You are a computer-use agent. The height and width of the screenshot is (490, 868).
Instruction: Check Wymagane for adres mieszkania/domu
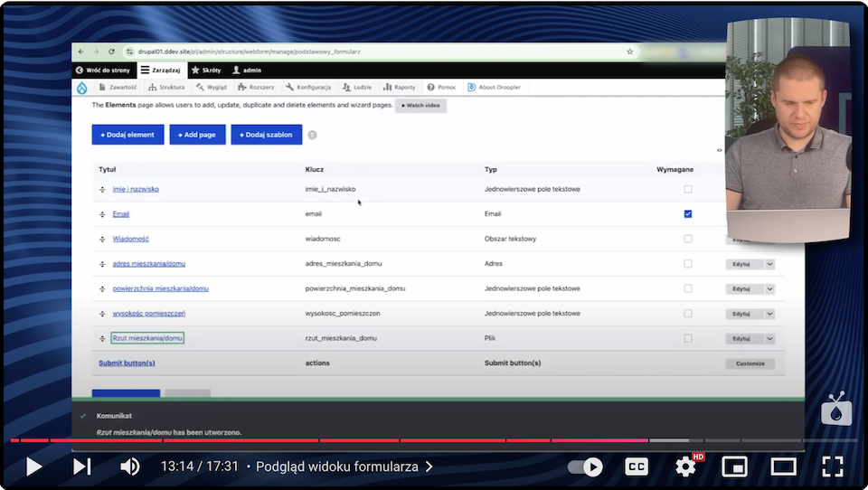(x=687, y=264)
